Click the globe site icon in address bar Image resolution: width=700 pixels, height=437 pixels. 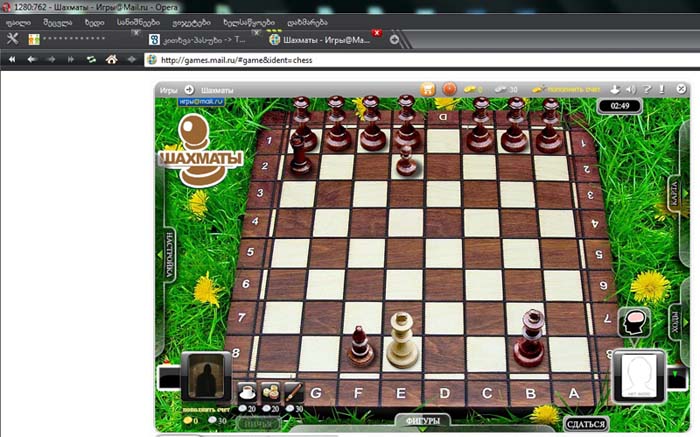pyautogui.click(x=152, y=60)
